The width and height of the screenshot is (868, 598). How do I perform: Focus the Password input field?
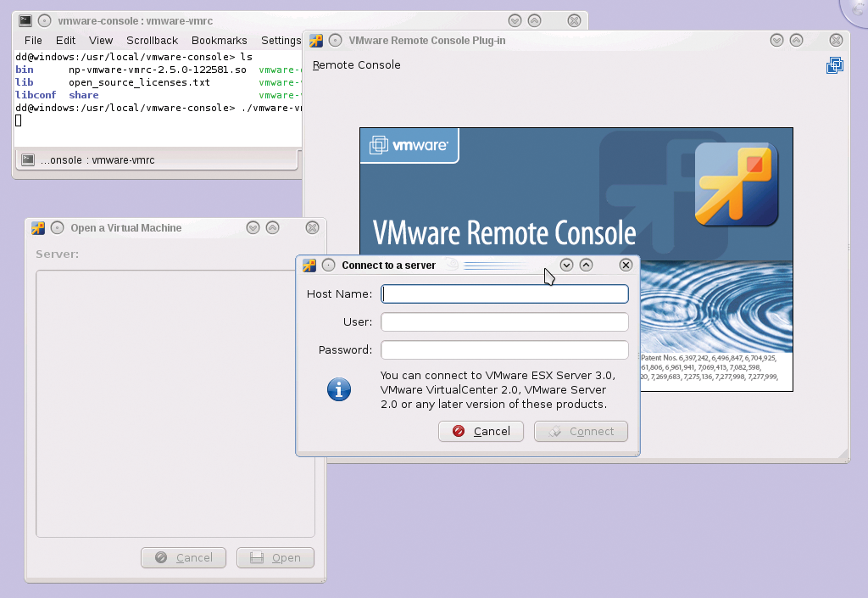(x=504, y=350)
